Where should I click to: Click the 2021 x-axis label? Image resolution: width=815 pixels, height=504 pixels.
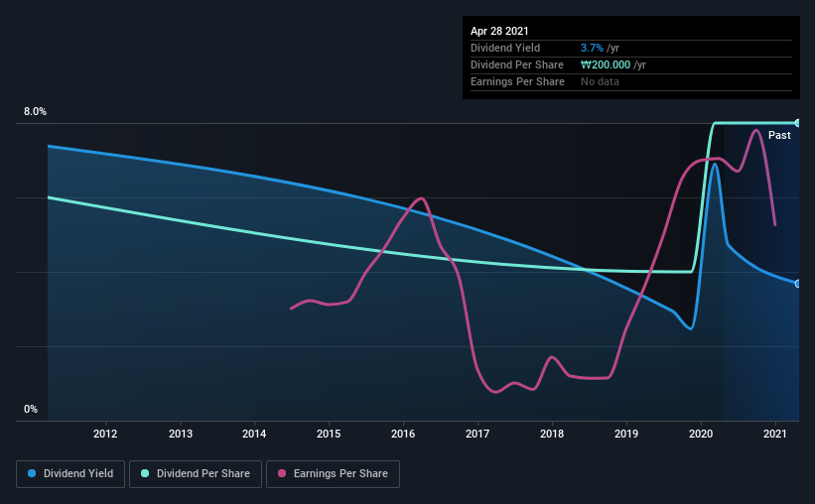coord(775,434)
